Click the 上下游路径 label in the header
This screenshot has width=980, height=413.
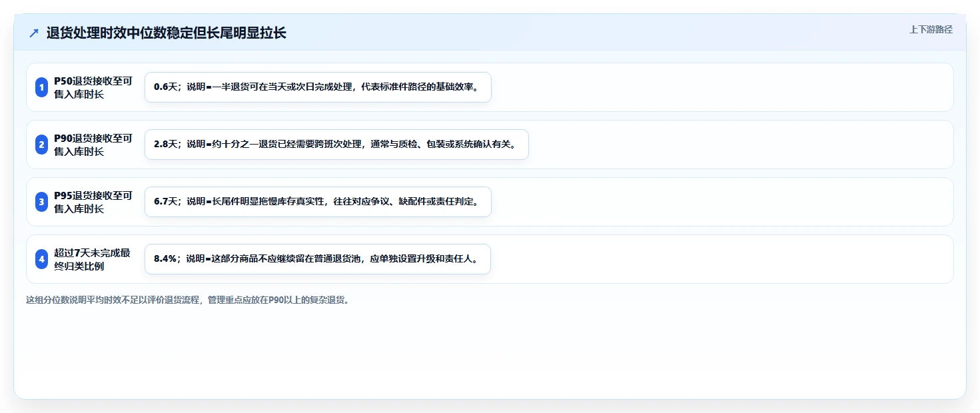(931, 29)
